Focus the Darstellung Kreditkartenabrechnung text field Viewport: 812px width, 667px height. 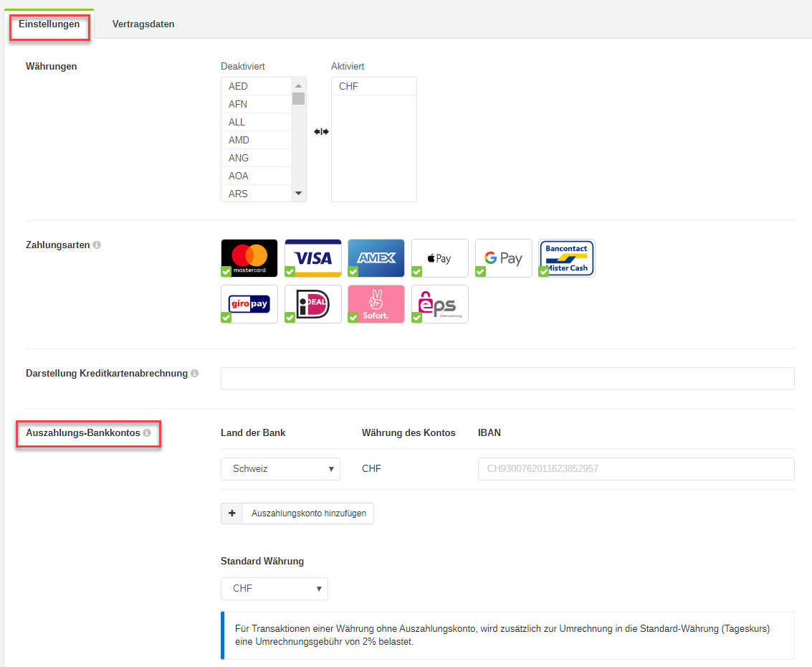[x=507, y=379]
